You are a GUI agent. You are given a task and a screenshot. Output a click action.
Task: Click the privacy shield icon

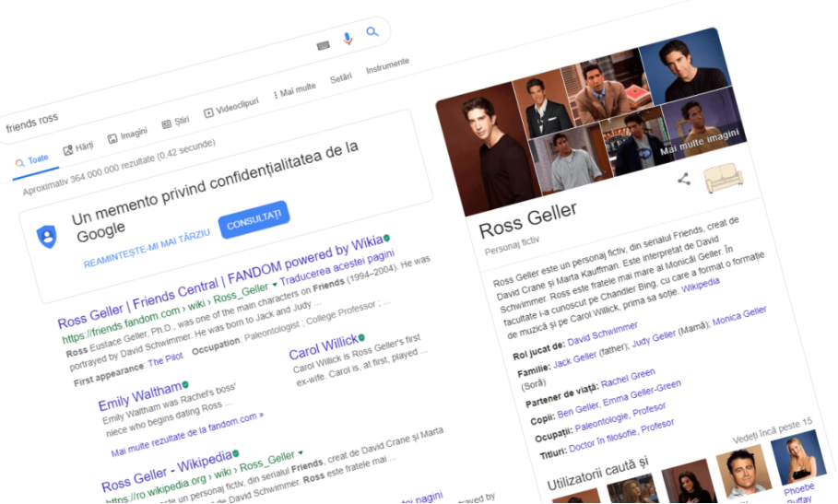46,237
